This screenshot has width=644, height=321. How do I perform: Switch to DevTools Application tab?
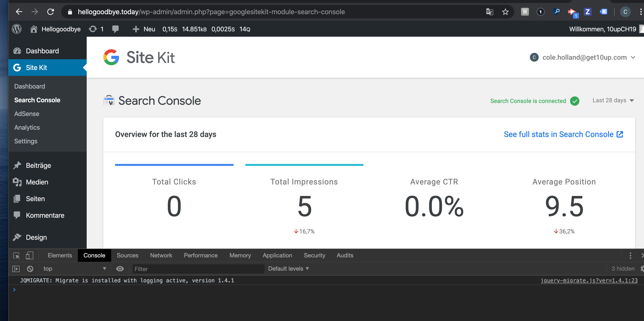coord(277,255)
